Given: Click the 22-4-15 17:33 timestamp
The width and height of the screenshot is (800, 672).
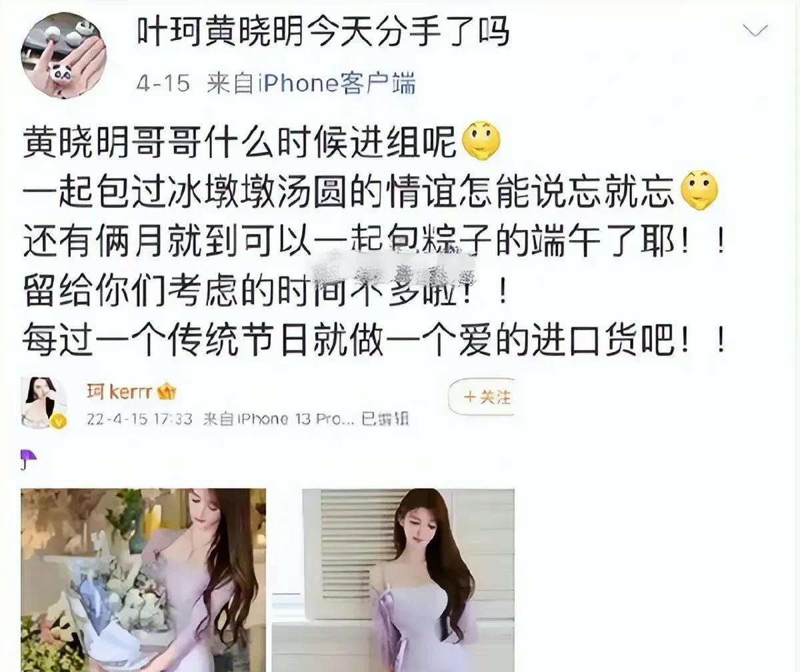Looking at the screenshot, I should tap(139, 419).
